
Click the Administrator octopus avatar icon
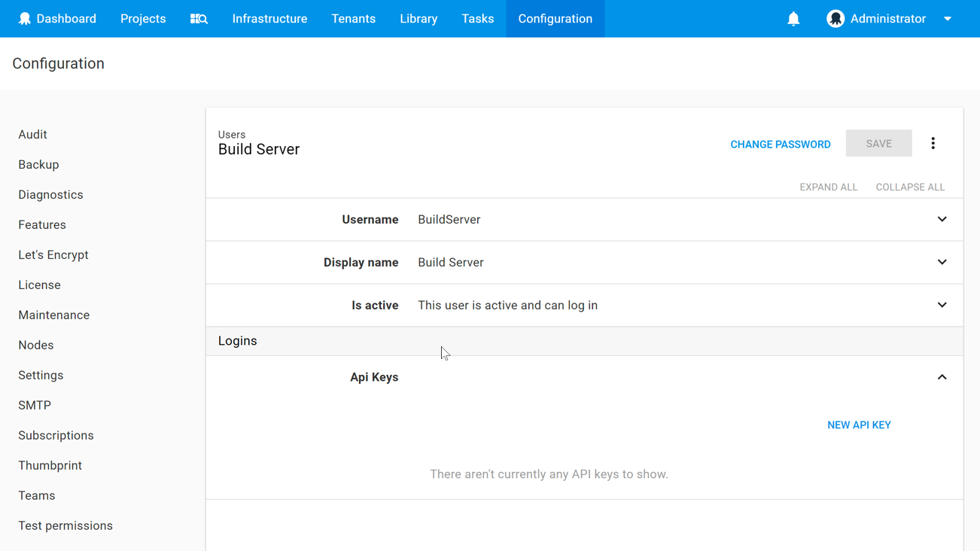[x=835, y=18]
